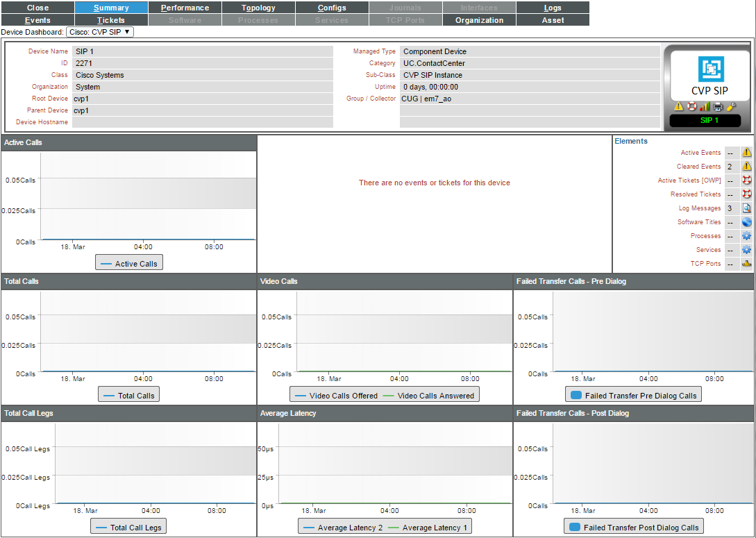Open the Tickets tab
The image size is (756, 538).
coord(111,20)
